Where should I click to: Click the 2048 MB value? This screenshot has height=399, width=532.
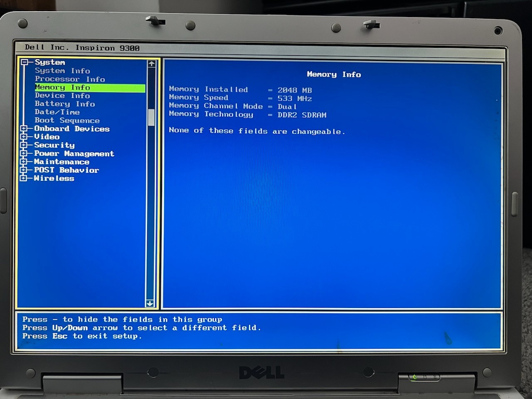pyautogui.click(x=295, y=90)
